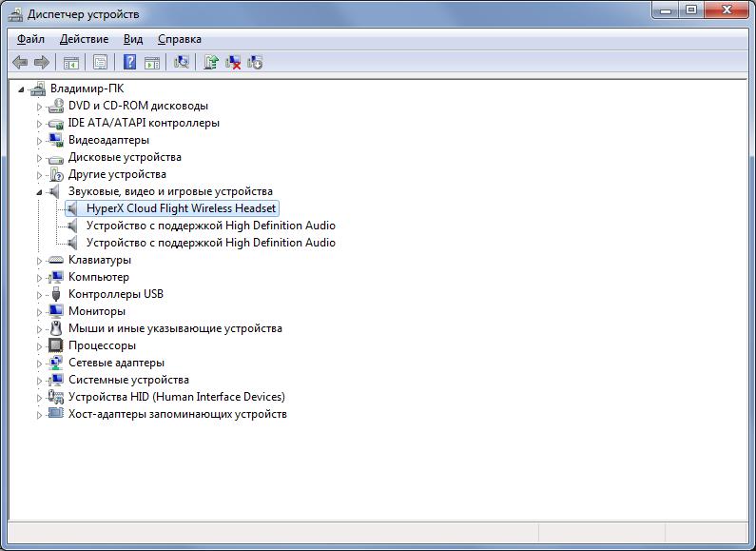
Task: Select the Системные устройства label
Action: pos(128,380)
